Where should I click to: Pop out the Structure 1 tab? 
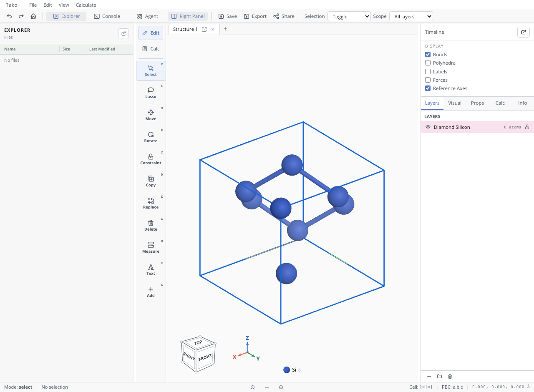[x=204, y=29]
